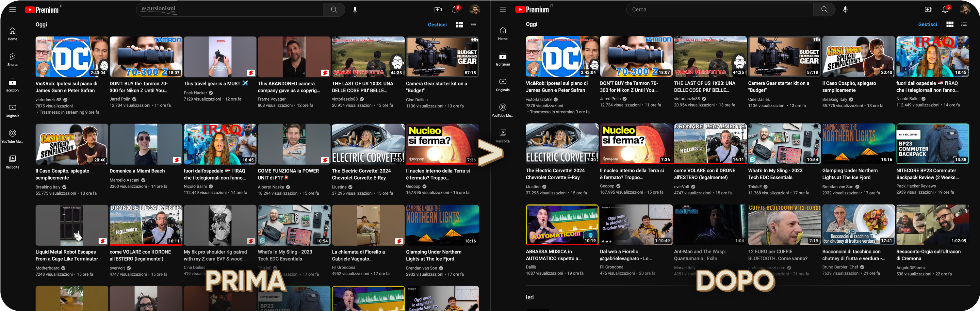
Task: Click the Gestisci link in the right window
Action: (927, 25)
